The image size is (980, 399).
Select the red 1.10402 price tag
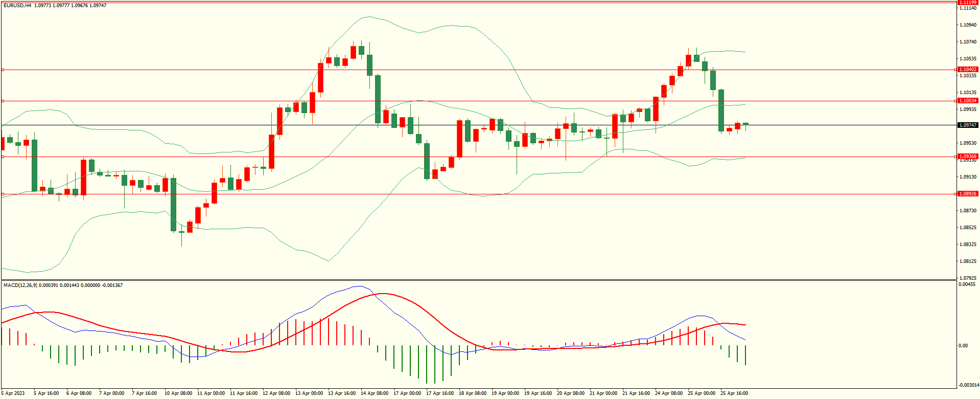[x=968, y=70]
